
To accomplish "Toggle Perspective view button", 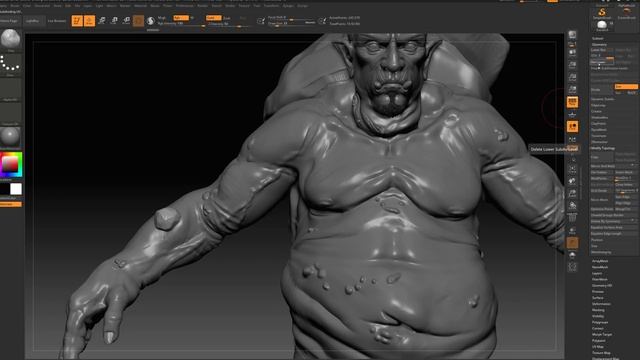I will pyautogui.click(x=572, y=102).
